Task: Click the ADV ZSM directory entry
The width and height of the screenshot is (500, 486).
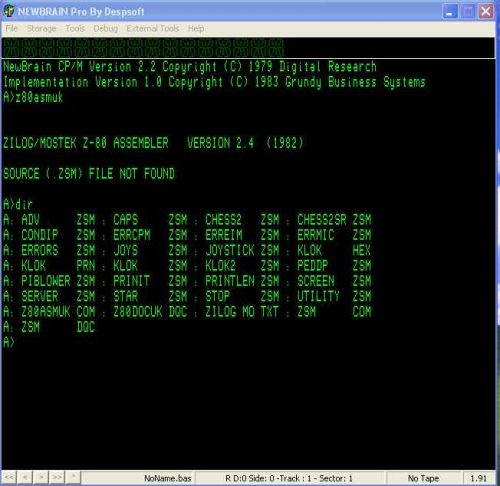Action: click(x=58, y=220)
